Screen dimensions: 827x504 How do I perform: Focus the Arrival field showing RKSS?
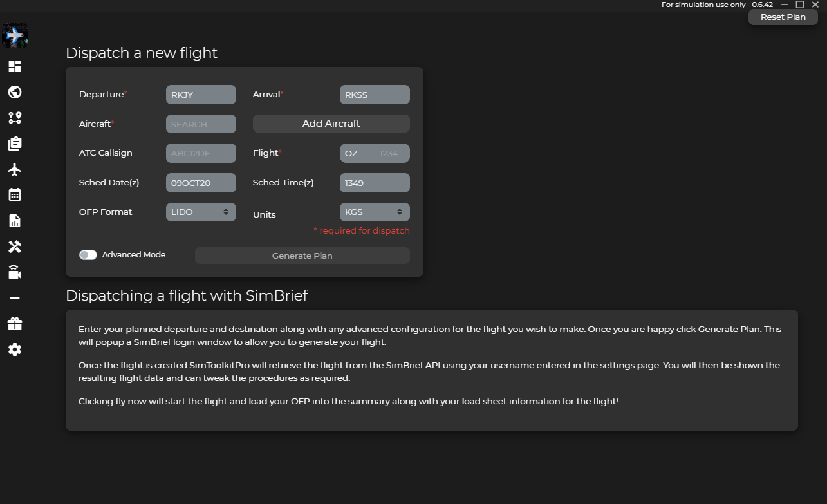coord(375,95)
